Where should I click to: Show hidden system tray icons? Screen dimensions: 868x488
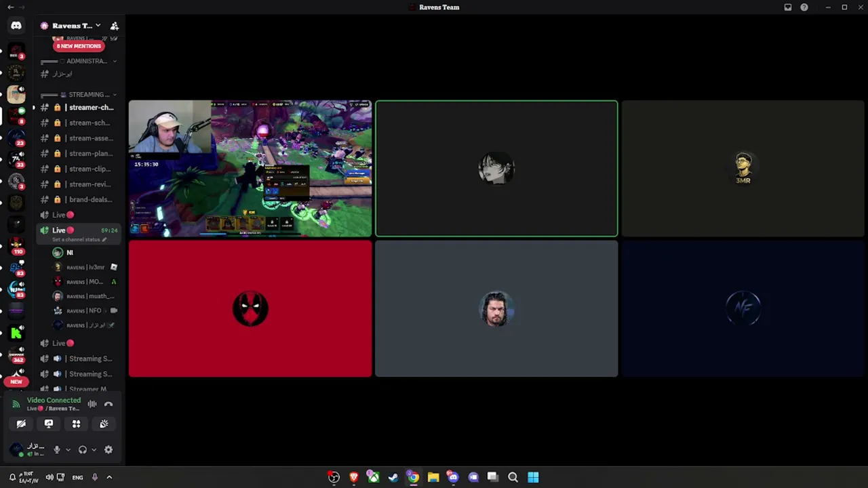[x=109, y=477]
